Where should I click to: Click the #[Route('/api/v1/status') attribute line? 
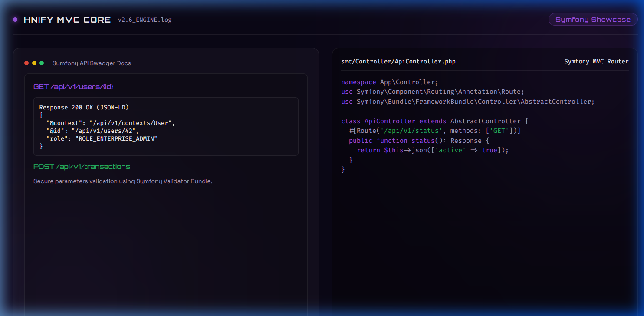tap(434, 131)
